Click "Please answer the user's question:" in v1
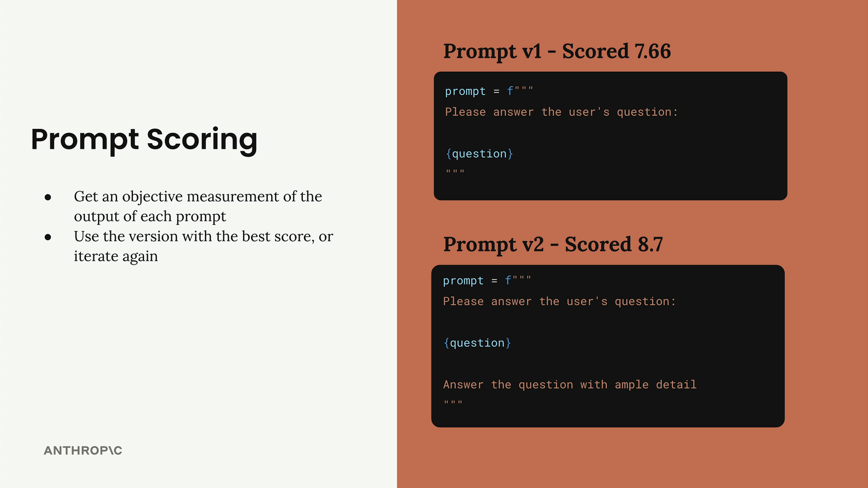This screenshot has width=868, height=488. point(561,112)
